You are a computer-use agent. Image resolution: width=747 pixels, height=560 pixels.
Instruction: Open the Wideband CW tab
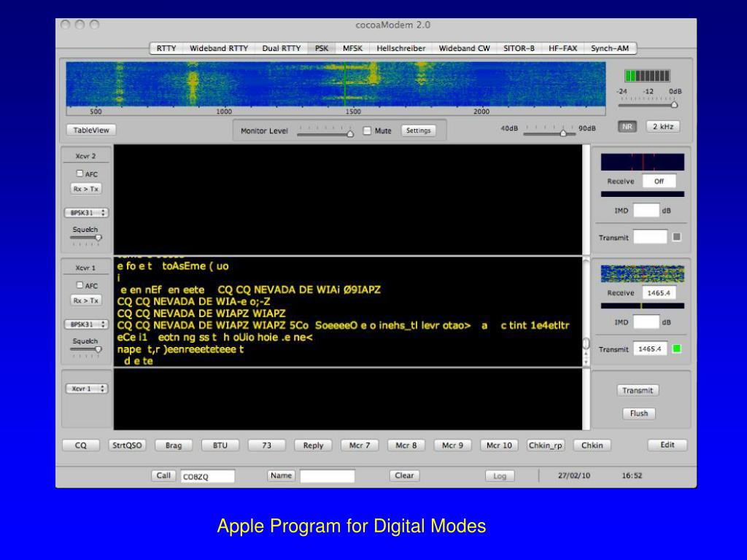(x=464, y=48)
